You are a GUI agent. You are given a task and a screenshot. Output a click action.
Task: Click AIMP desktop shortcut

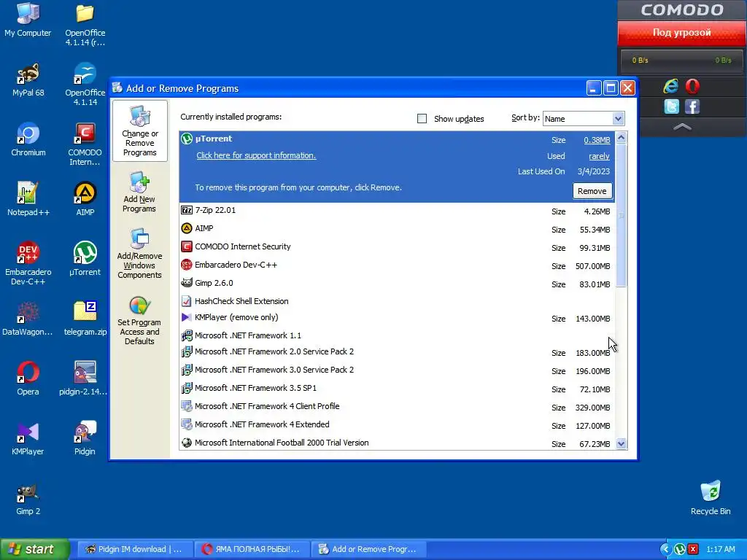(85, 199)
